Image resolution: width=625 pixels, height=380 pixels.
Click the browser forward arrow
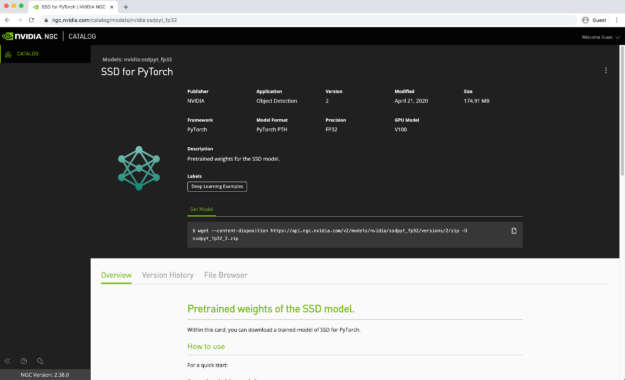(19, 20)
